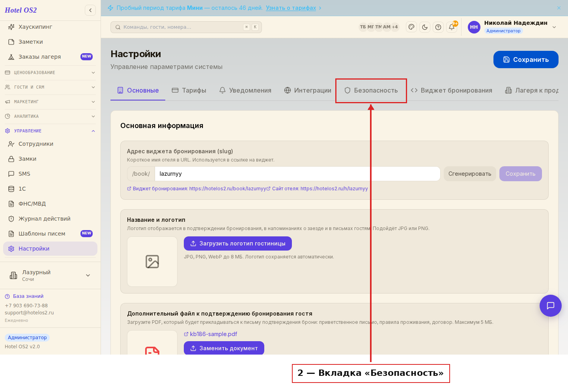Open the Лазурный hotel selector dropdown
The image size is (568, 392).
pyautogui.click(x=50, y=275)
